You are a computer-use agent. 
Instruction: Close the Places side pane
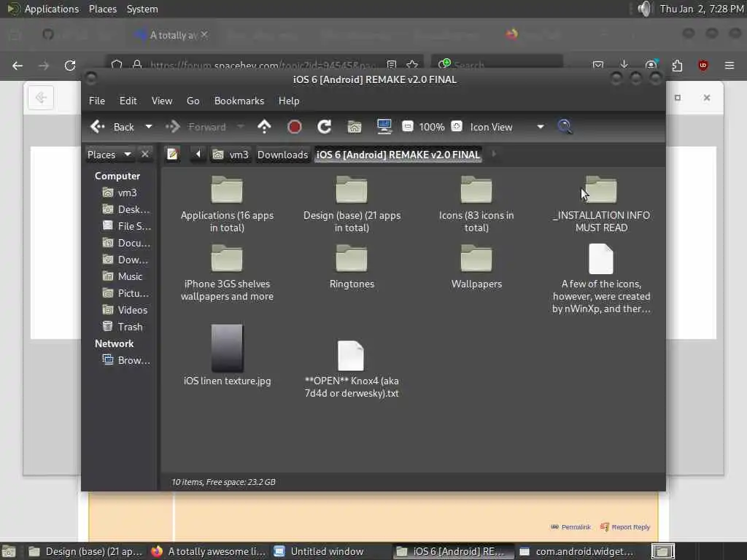point(145,155)
